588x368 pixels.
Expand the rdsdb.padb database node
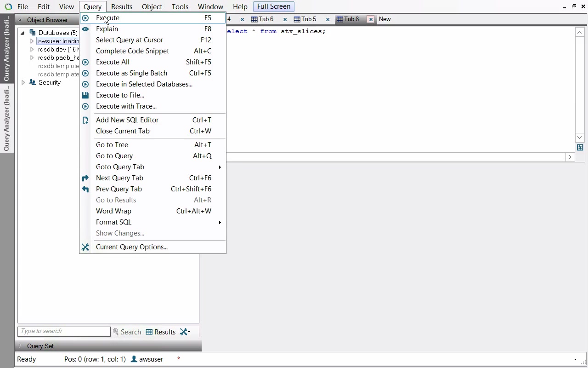pos(32,58)
